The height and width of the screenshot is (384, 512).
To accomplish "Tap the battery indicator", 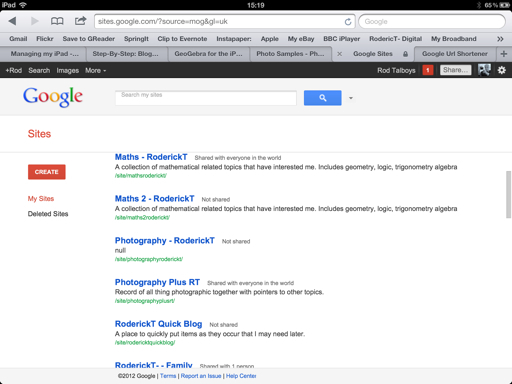I will (505, 5).
